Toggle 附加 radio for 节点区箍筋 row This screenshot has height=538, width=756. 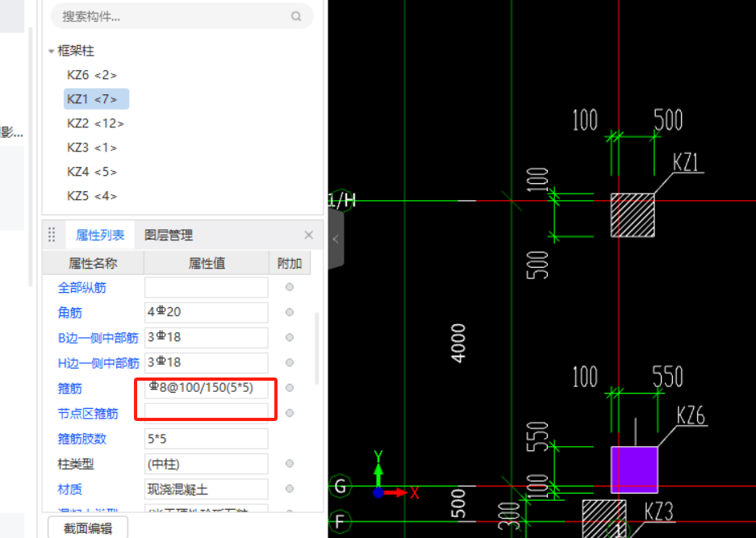(x=290, y=413)
